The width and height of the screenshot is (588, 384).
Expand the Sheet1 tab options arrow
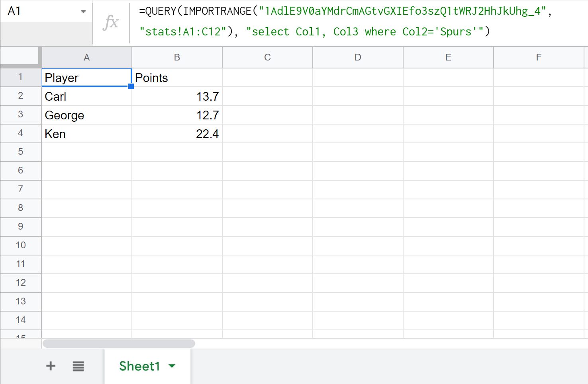(x=172, y=366)
